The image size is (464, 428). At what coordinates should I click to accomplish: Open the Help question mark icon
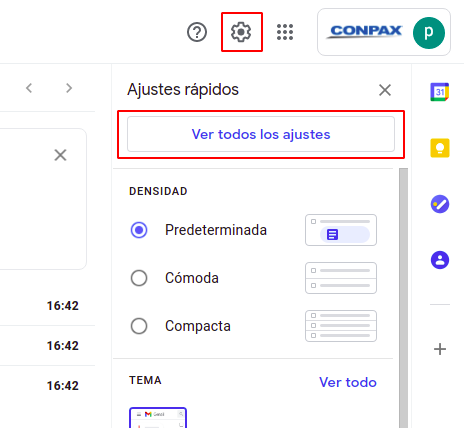coord(197,32)
